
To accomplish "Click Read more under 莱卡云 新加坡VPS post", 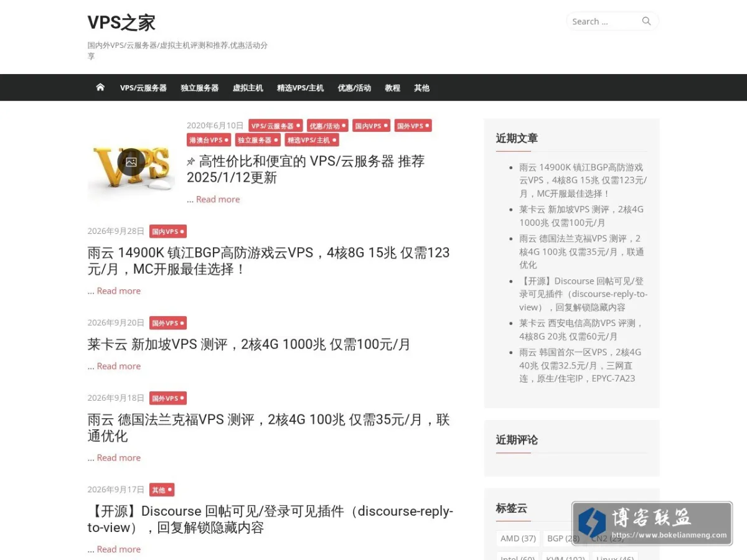I will pos(118,366).
